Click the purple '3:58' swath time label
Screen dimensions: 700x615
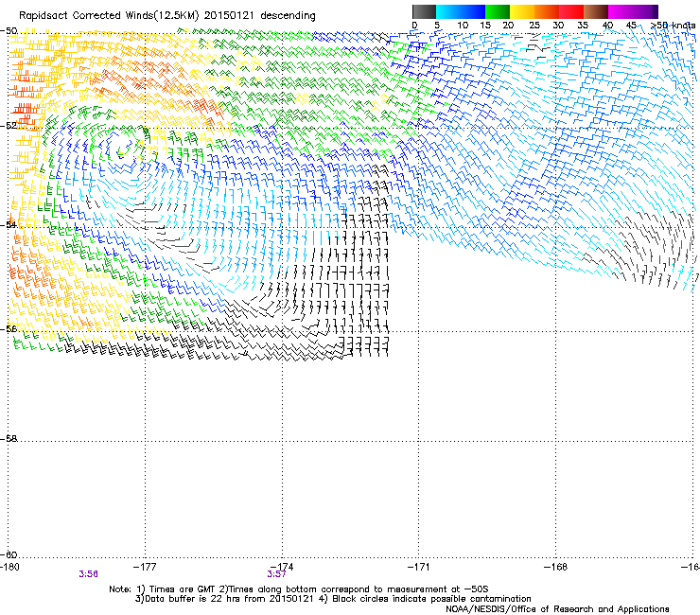(88, 574)
